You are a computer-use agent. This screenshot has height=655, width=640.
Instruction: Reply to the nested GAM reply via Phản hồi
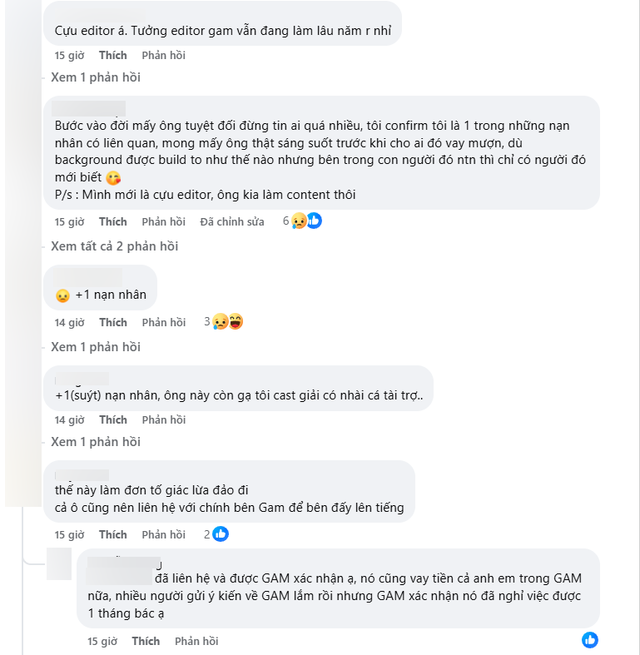click(x=196, y=641)
